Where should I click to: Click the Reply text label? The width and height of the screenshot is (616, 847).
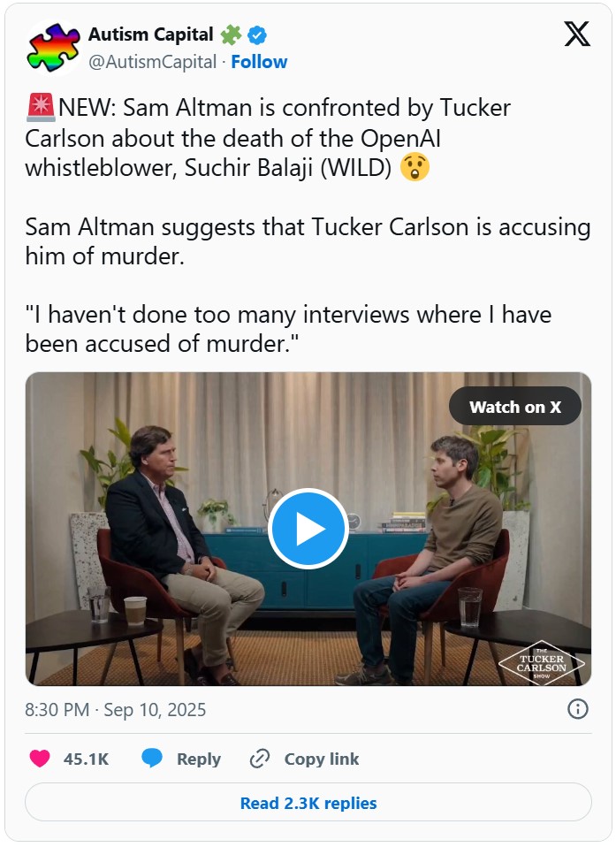pyautogui.click(x=199, y=759)
